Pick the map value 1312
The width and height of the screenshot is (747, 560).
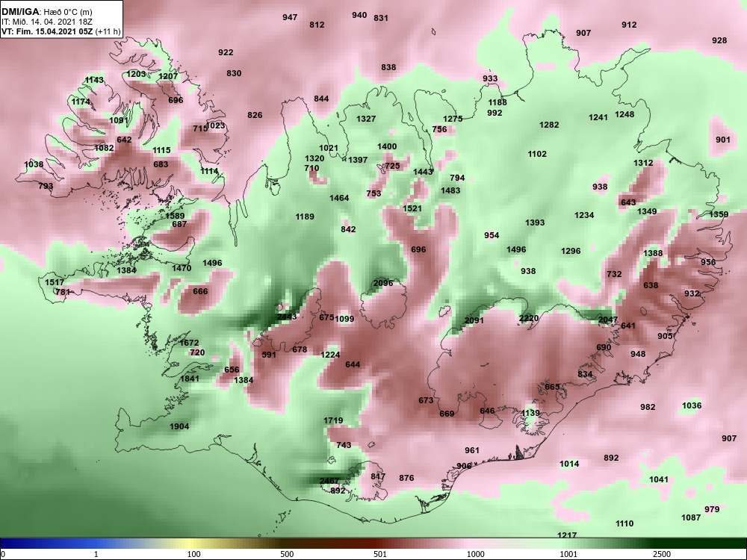pyautogui.click(x=643, y=163)
